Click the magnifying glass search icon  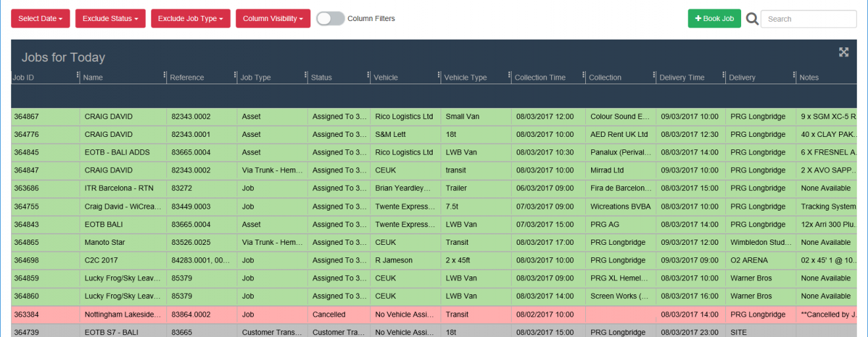[752, 19]
